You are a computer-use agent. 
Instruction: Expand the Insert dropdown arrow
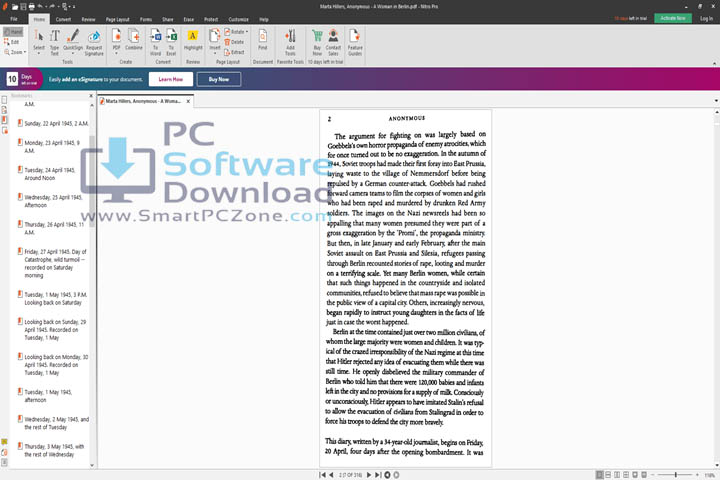click(214, 54)
